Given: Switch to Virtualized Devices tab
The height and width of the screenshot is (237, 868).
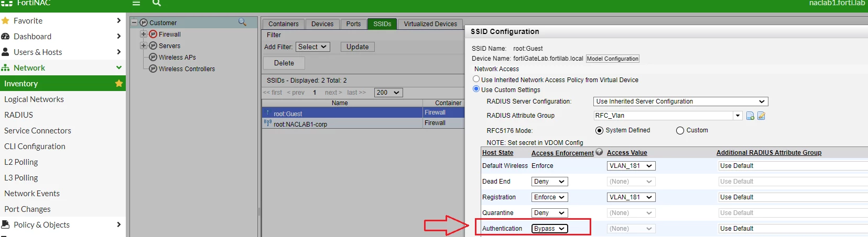Looking at the screenshot, I should [430, 24].
